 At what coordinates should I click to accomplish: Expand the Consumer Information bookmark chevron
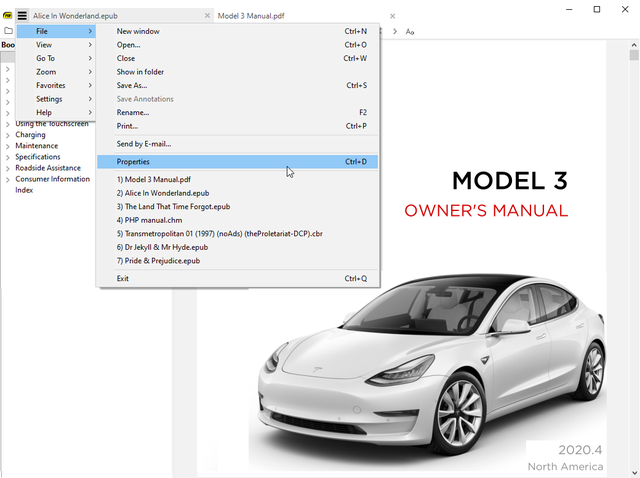click(x=8, y=179)
